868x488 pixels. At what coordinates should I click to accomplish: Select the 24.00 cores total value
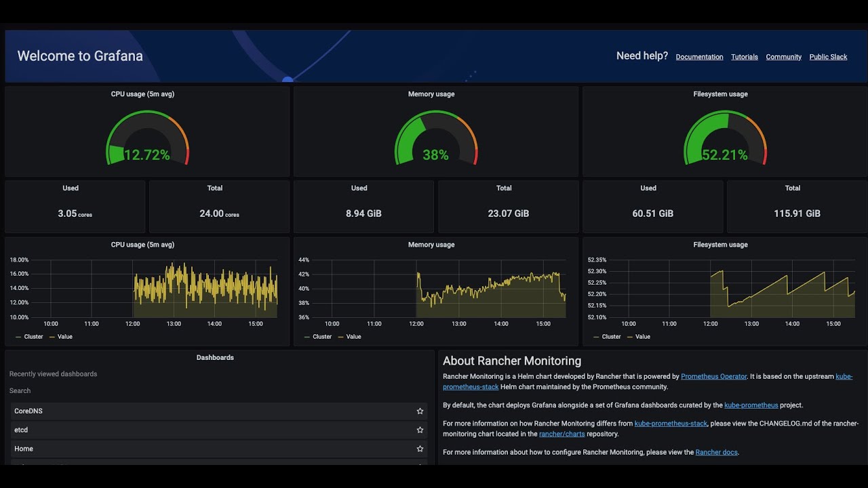219,213
